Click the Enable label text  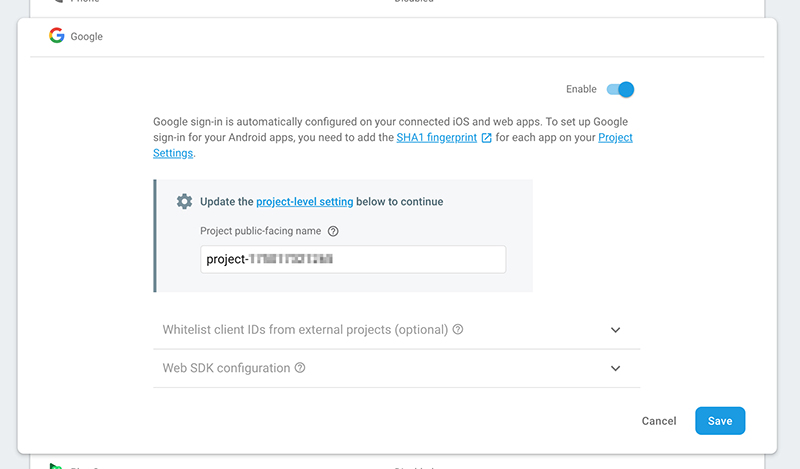[581, 89]
